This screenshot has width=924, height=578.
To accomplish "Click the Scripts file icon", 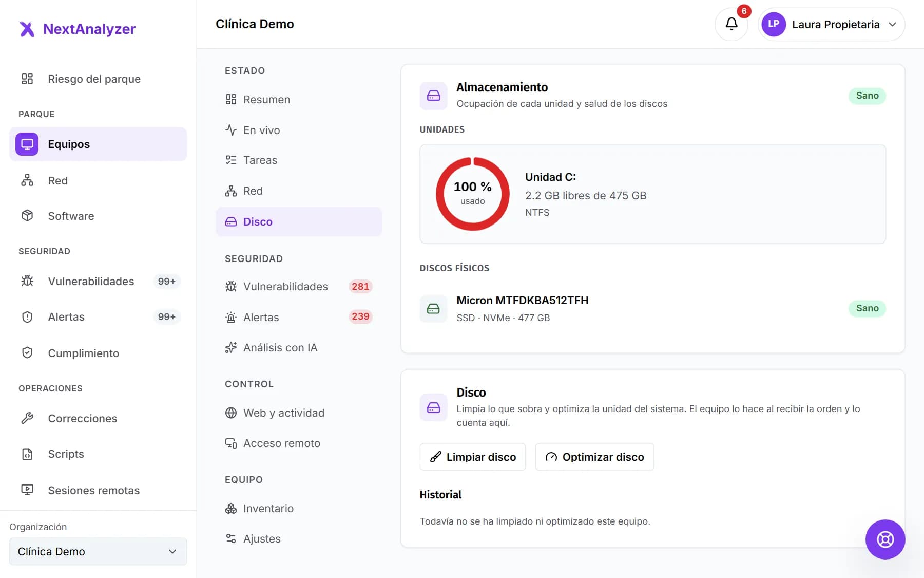I will click(27, 454).
